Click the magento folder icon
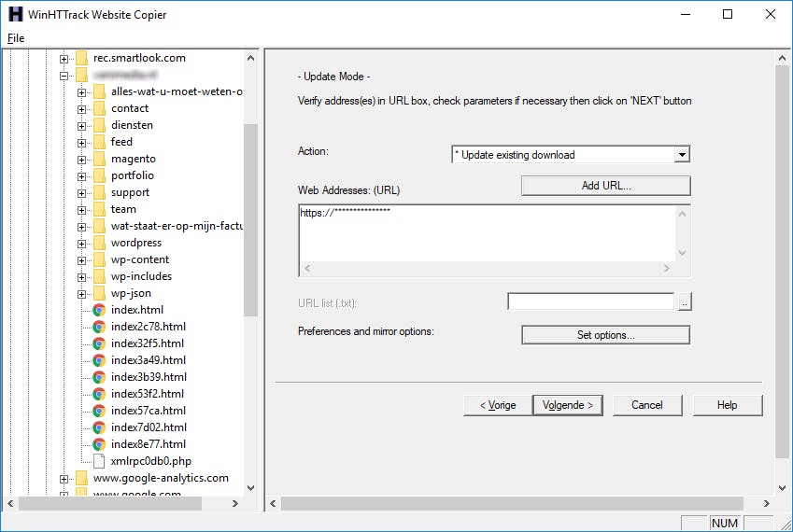This screenshot has height=532, width=793. tap(99, 159)
